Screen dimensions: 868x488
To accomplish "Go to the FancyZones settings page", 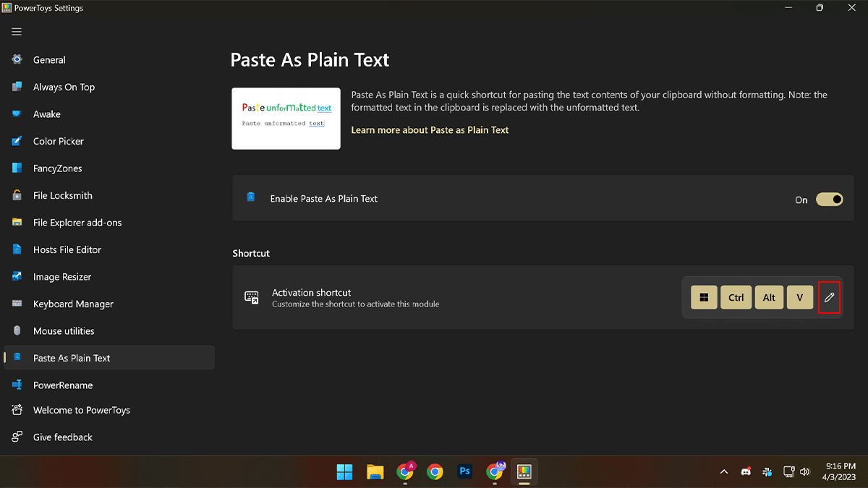I will pyautogui.click(x=57, y=168).
